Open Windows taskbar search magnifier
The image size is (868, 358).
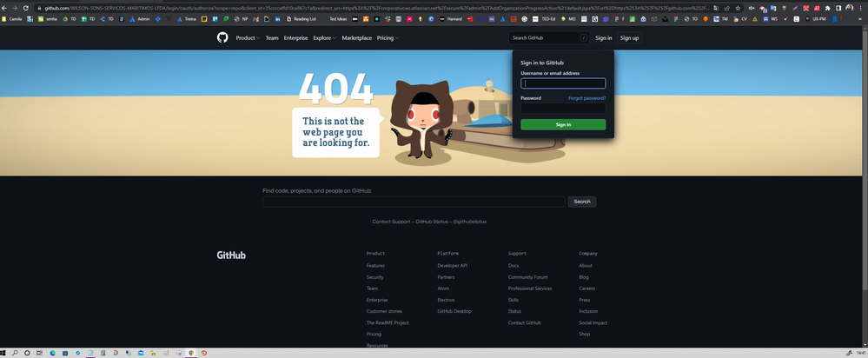click(15, 353)
